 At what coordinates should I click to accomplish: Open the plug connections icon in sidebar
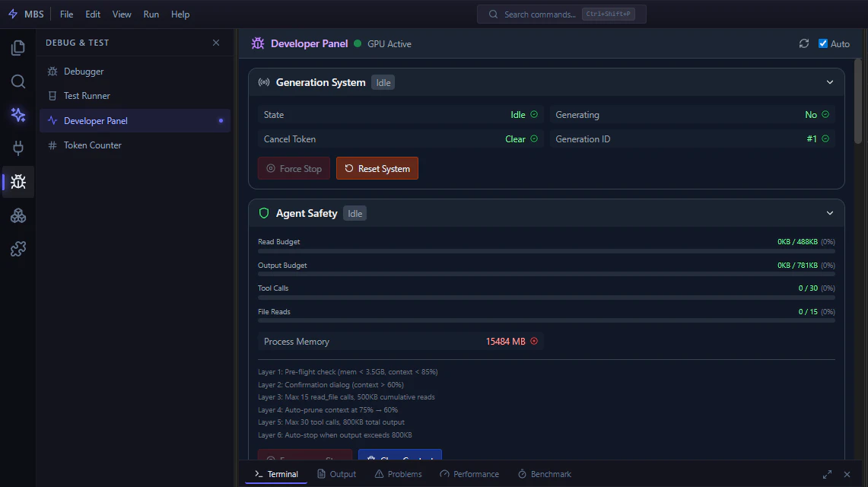pyautogui.click(x=17, y=148)
